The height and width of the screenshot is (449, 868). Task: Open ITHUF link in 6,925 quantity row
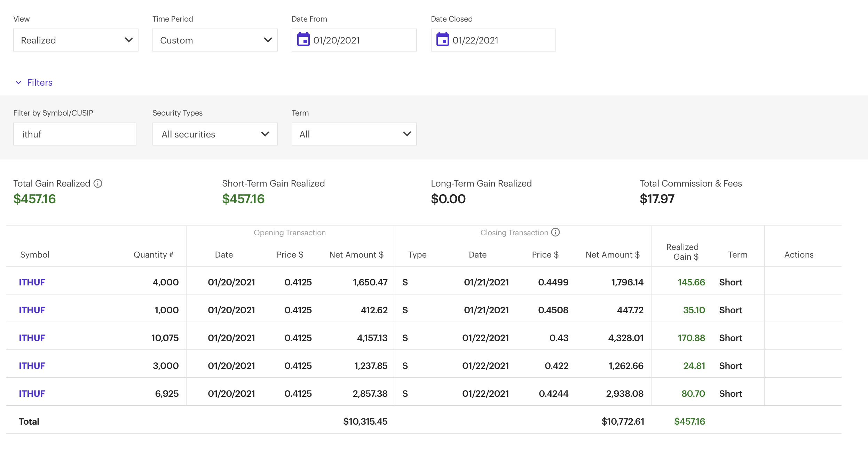pyautogui.click(x=32, y=394)
